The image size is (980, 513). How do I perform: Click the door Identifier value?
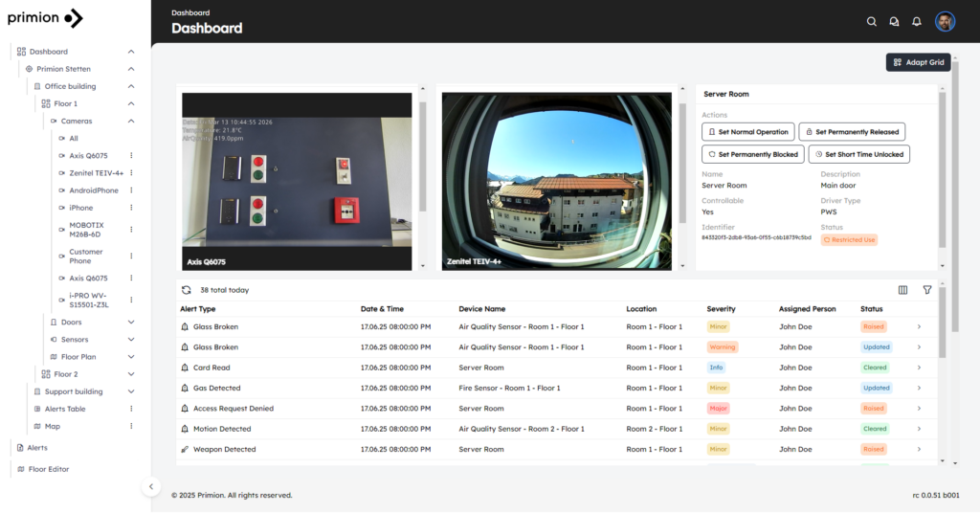point(756,237)
